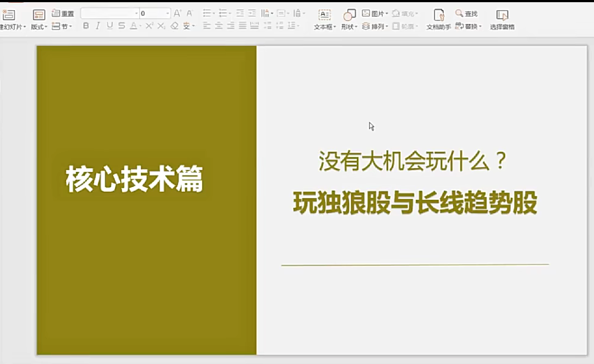This screenshot has width=594, height=364.
Task: Toggle bold formatting (B)
Action: [86, 26]
